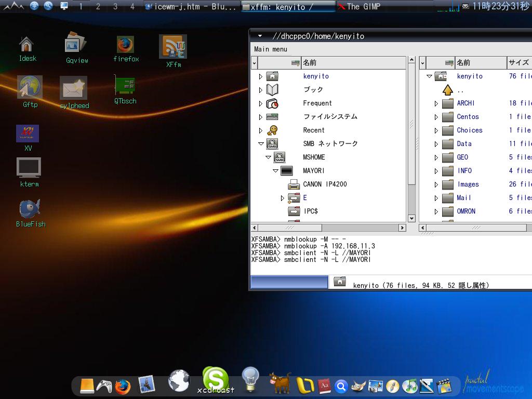The image size is (532, 399).
Task: Click the mail icon in the system tray
Action: click(465, 6)
